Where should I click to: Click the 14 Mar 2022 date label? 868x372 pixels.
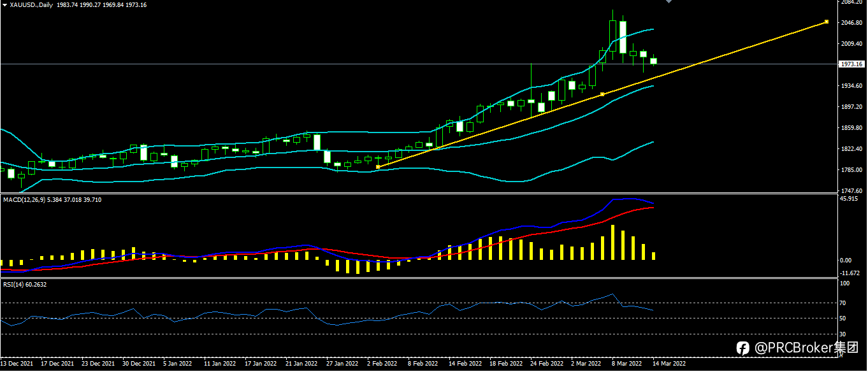tap(670, 364)
